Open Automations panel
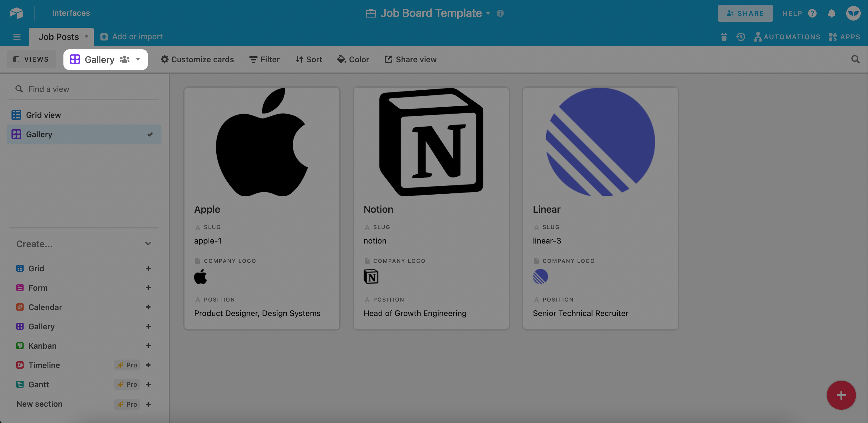This screenshot has width=868, height=423. (x=787, y=37)
